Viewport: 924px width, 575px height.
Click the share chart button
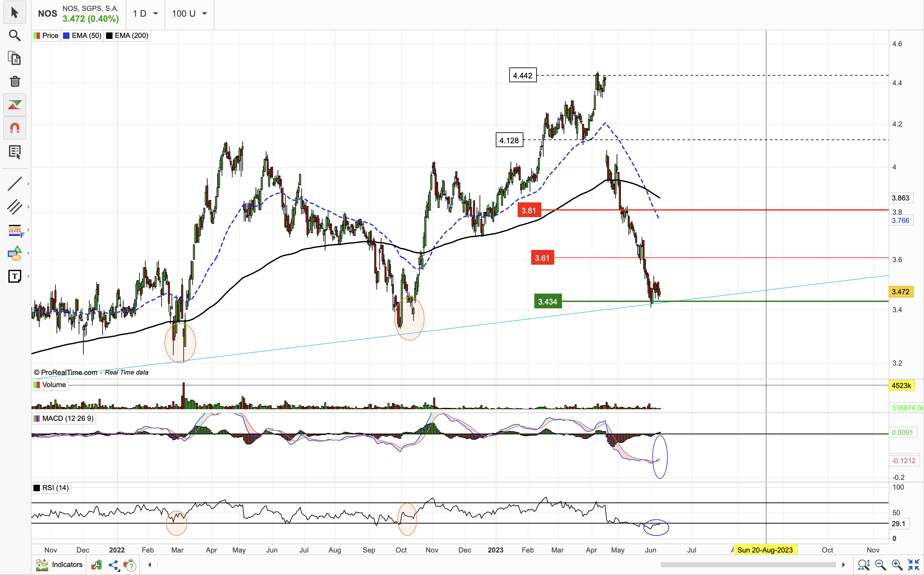click(113, 565)
